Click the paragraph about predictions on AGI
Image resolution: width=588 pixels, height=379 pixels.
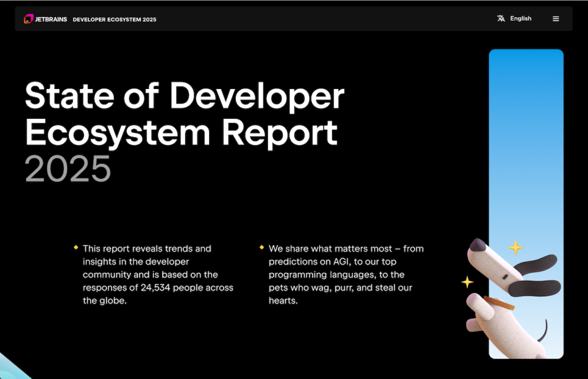pos(345,274)
